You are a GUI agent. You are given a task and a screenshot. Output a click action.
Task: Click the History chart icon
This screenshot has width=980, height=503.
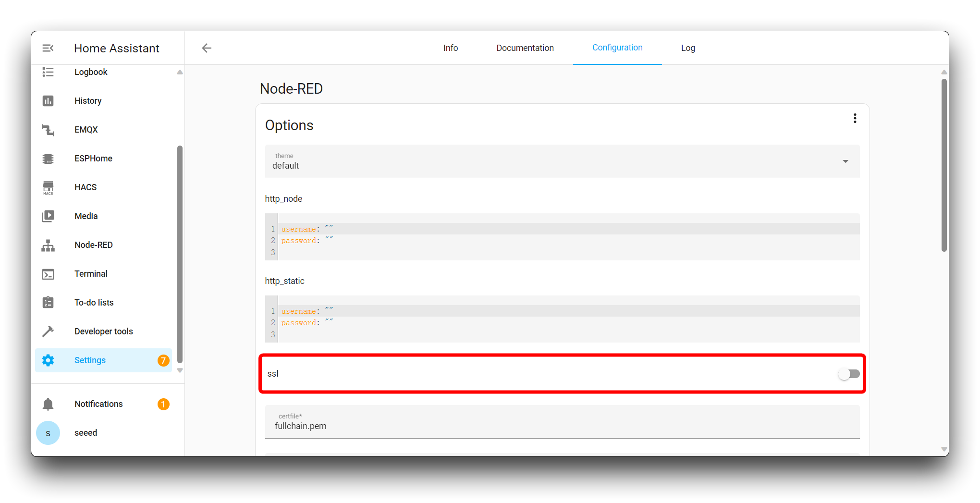coord(48,101)
